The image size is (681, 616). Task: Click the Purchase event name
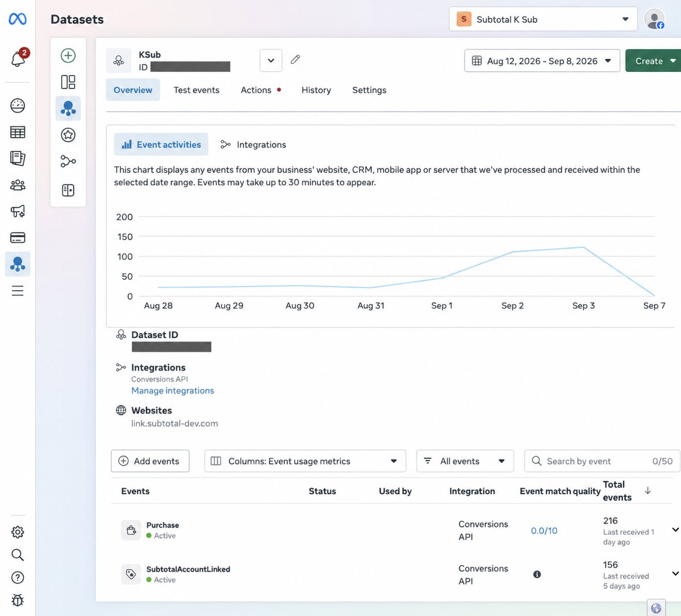pyautogui.click(x=163, y=525)
